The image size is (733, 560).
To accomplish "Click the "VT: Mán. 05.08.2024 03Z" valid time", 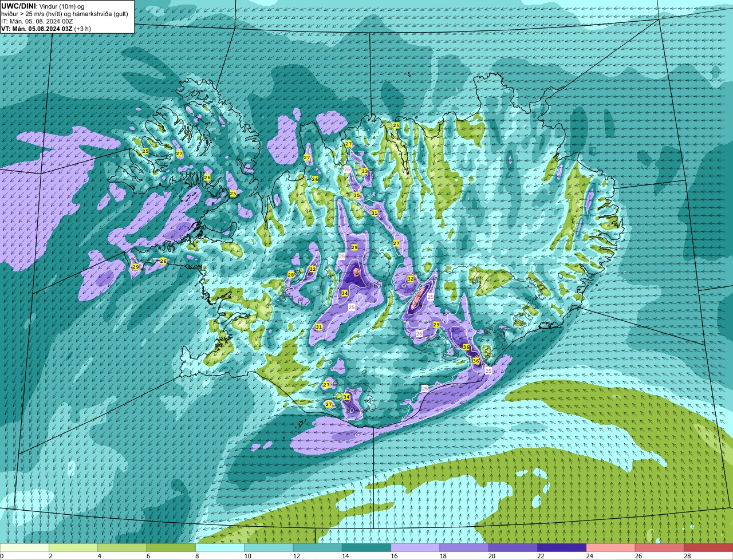I will click(36, 29).
